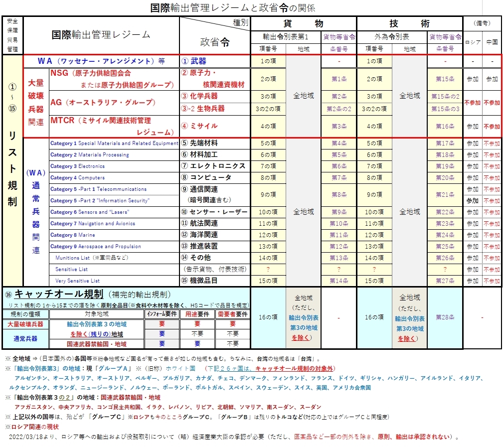Select the 第15条の2 cell
The width and height of the screenshot is (504, 447).
445,96
